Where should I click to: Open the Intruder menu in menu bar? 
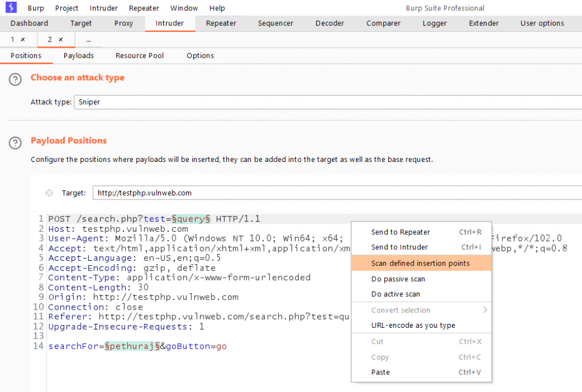pyautogui.click(x=103, y=8)
